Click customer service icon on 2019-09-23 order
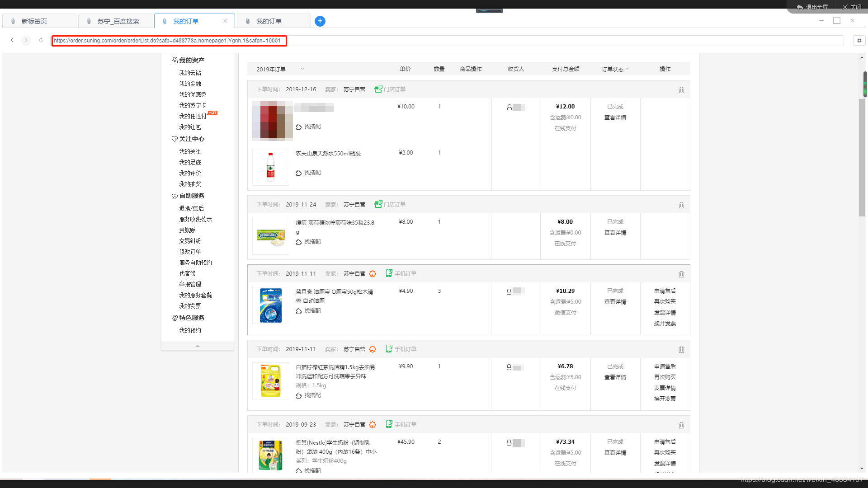The width and height of the screenshot is (868, 488). click(x=373, y=425)
